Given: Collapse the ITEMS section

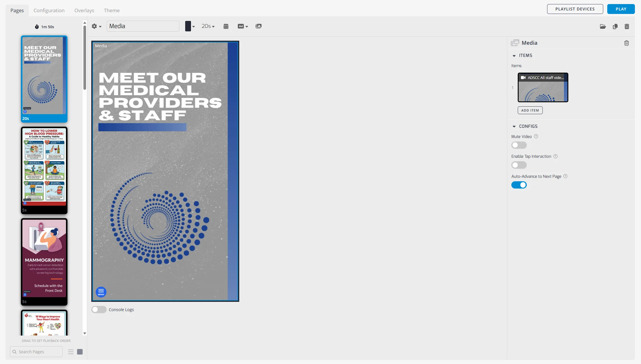Looking at the screenshot, I should 514,55.
